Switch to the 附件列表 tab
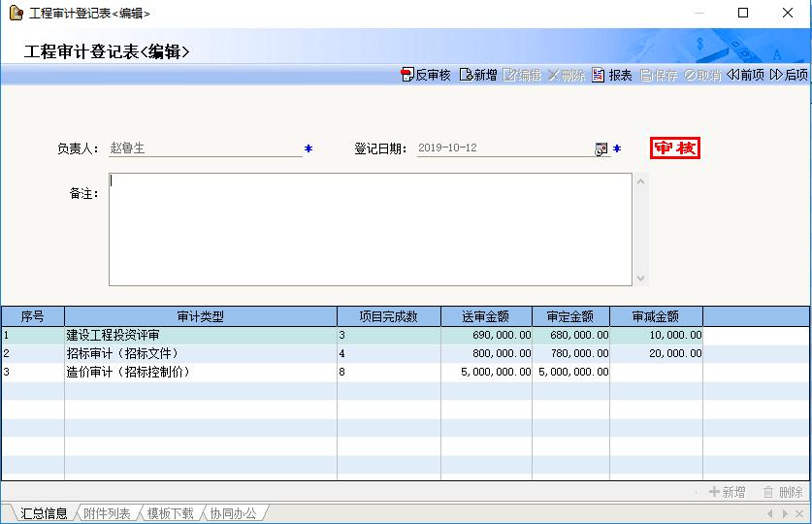The width and height of the screenshot is (812, 524). tap(107, 513)
